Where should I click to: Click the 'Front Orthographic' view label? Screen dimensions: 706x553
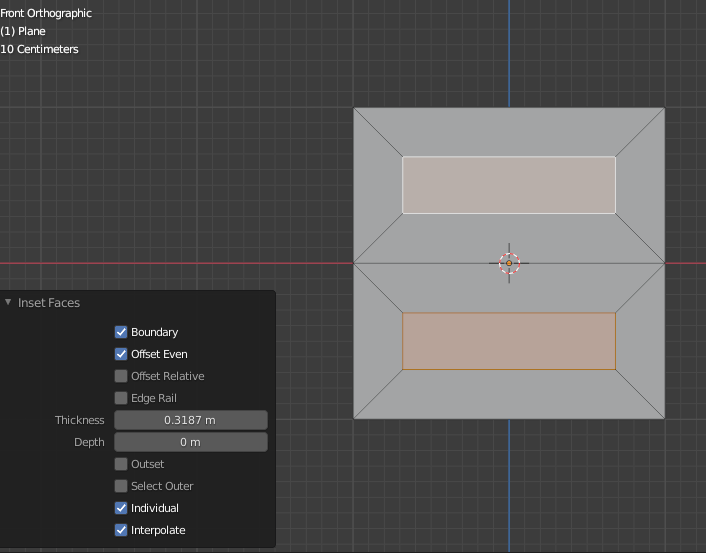[x=46, y=13]
